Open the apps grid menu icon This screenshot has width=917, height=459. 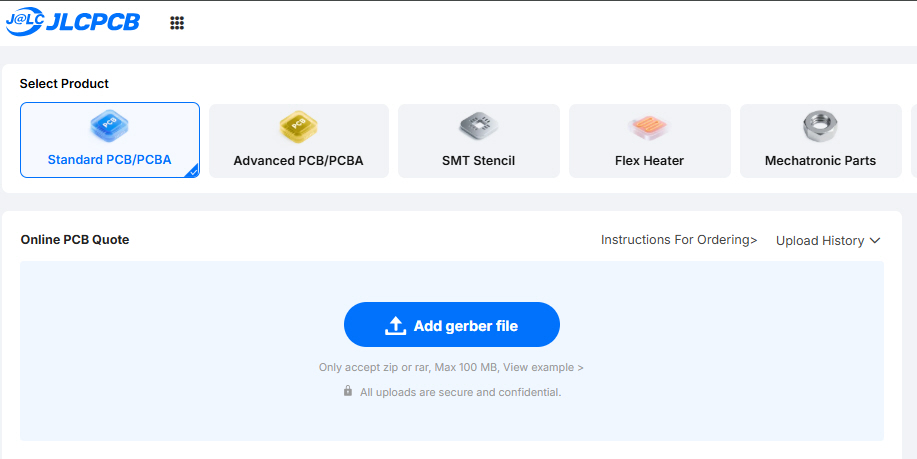(x=177, y=23)
